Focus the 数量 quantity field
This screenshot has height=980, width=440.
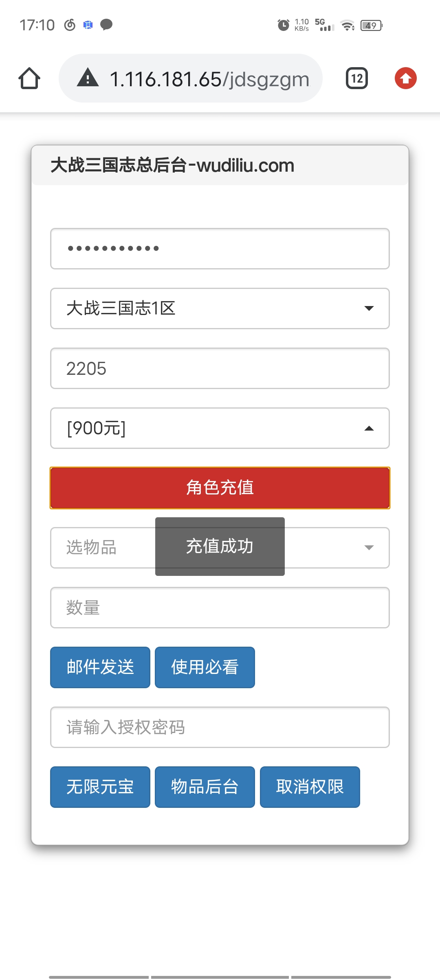coord(220,608)
